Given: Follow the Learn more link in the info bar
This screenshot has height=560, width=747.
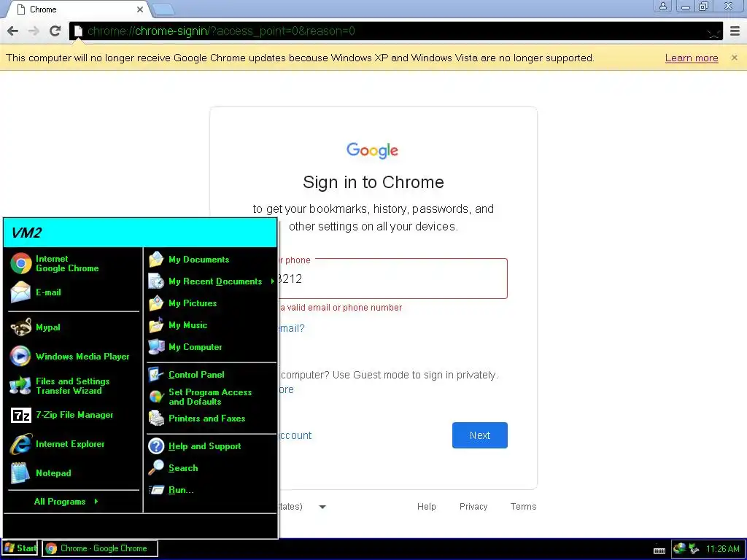Looking at the screenshot, I should tap(692, 58).
